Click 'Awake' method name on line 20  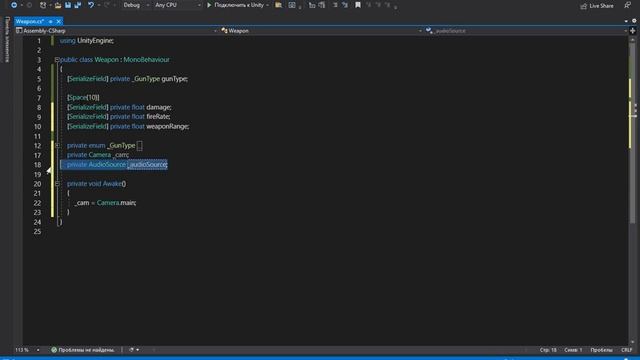pyautogui.click(x=112, y=184)
